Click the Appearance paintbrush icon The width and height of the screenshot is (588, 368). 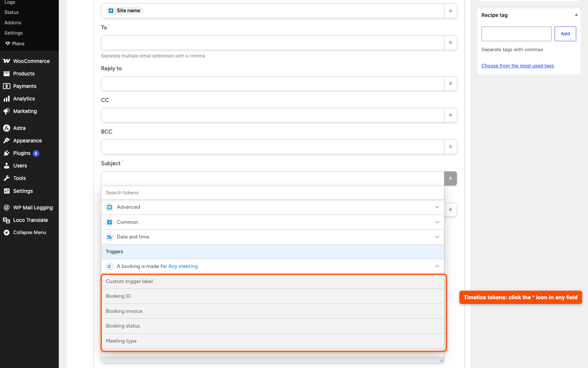click(x=7, y=141)
